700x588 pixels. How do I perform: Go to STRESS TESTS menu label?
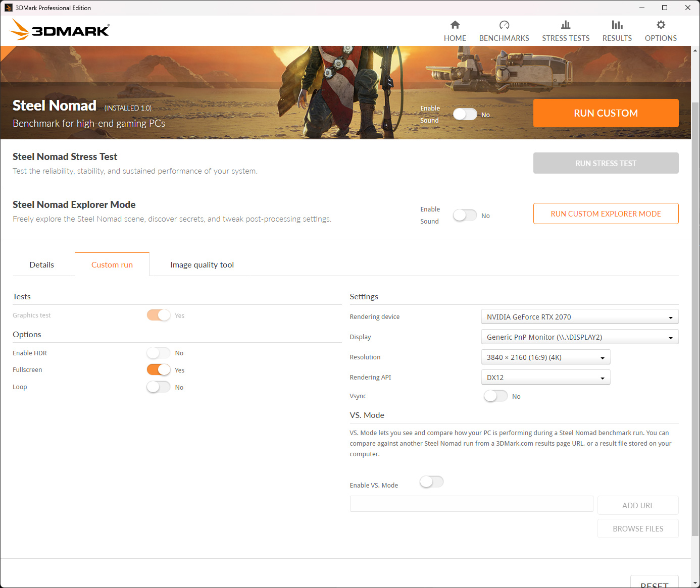click(x=566, y=38)
